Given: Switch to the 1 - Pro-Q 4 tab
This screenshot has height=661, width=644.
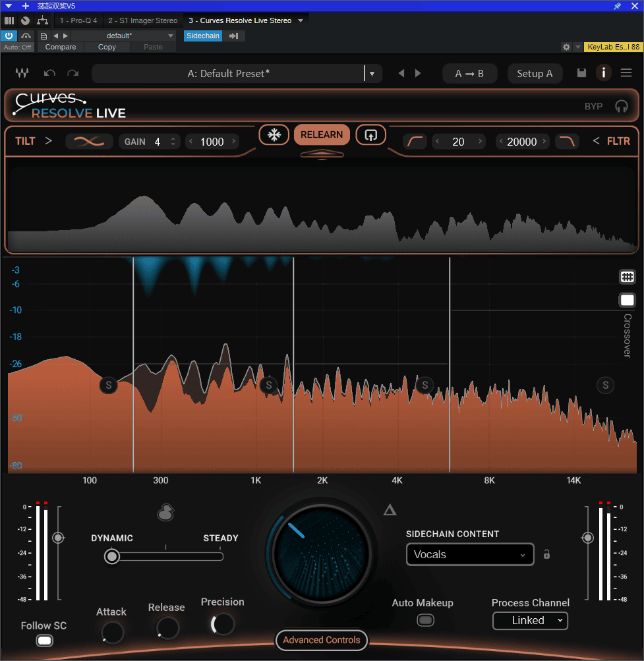Looking at the screenshot, I should pos(78,20).
